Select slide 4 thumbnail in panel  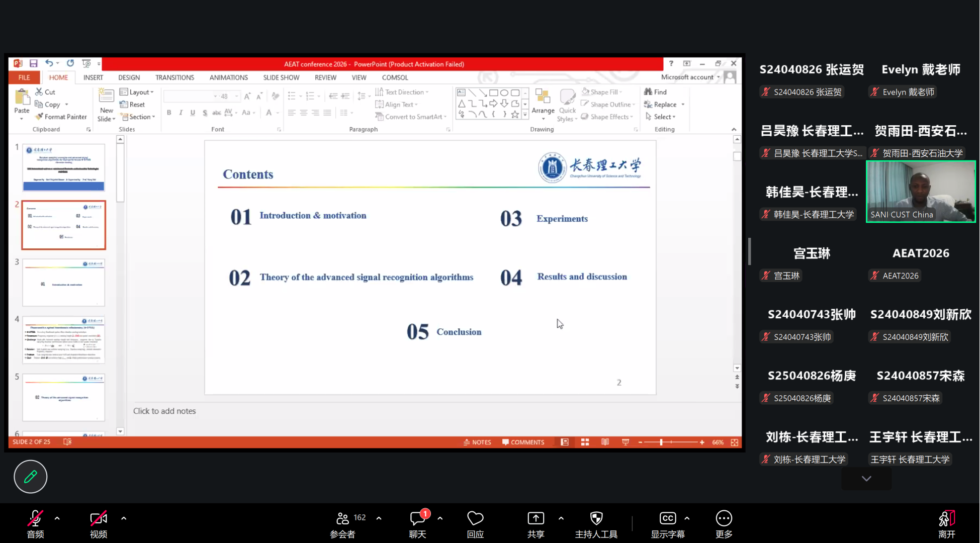[x=63, y=340]
